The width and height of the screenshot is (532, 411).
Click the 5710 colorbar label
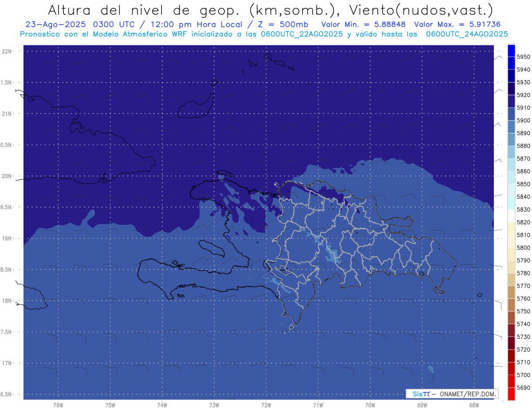pyautogui.click(x=523, y=362)
